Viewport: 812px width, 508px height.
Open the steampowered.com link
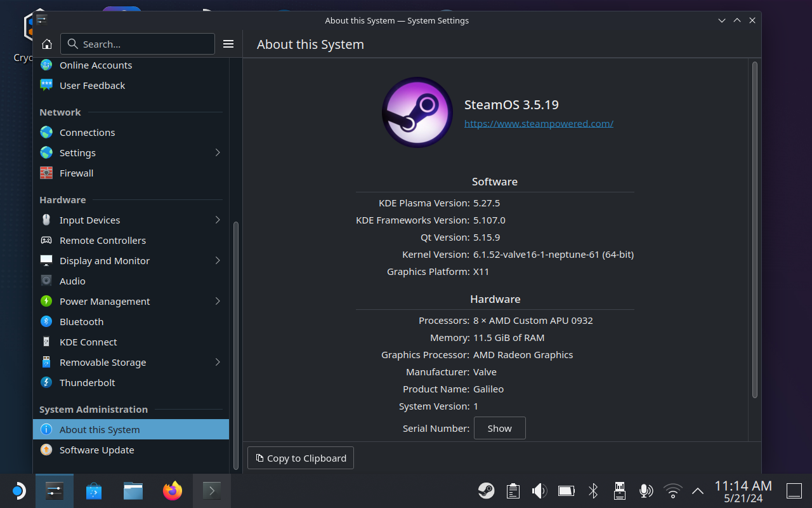coord(539,124)
